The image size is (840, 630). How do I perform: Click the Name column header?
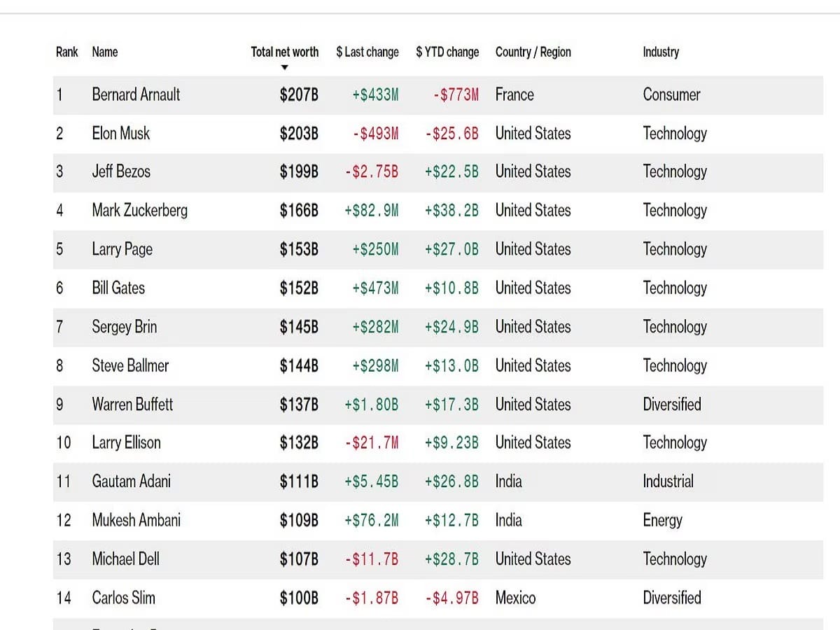[x=105, y=52]
